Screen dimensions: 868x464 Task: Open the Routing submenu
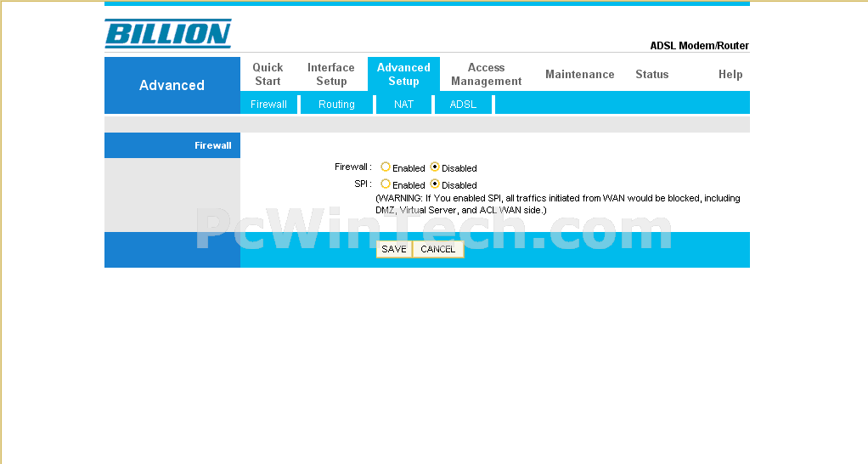point(336,104)
